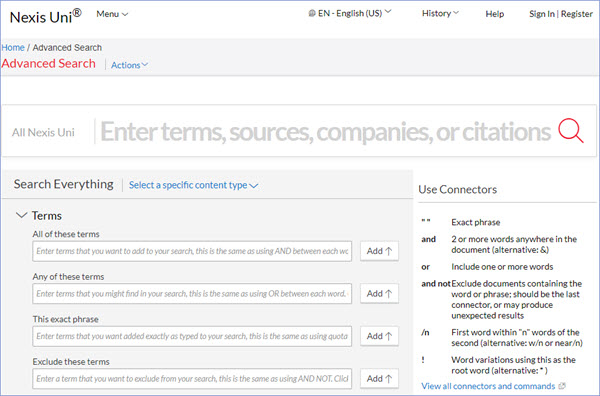This screenshot has width=600, height=396.
Task: Open the Menu dropdown
Action: pos(112,14)
